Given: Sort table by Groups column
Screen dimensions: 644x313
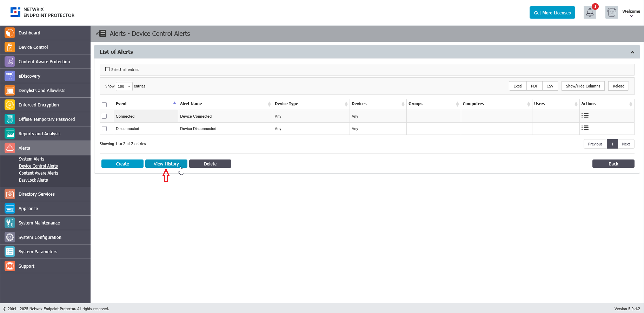Looking at the screenshot, I should (433, 104).
